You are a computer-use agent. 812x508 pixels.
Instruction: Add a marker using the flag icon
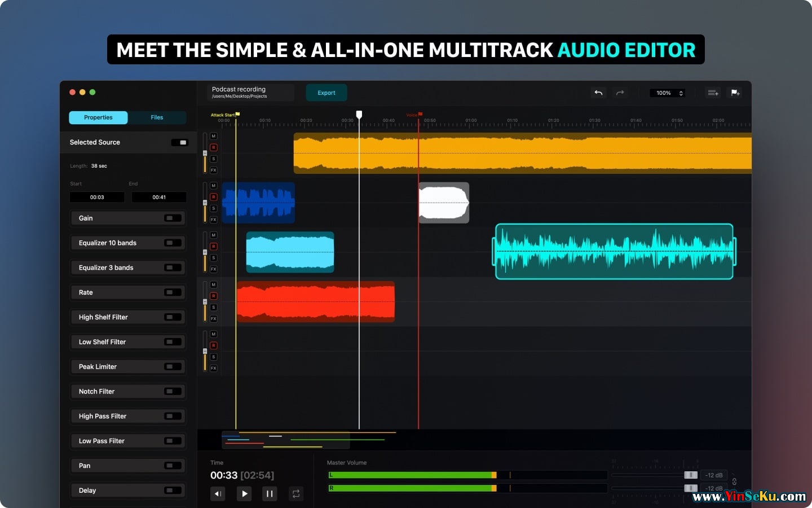735,93
